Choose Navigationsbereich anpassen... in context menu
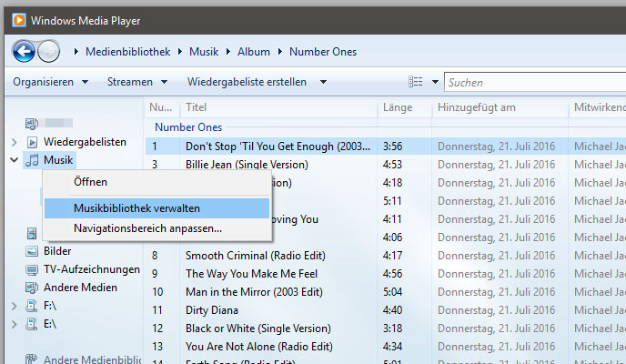Screen dimensions: 626x364 click(157, 228)
